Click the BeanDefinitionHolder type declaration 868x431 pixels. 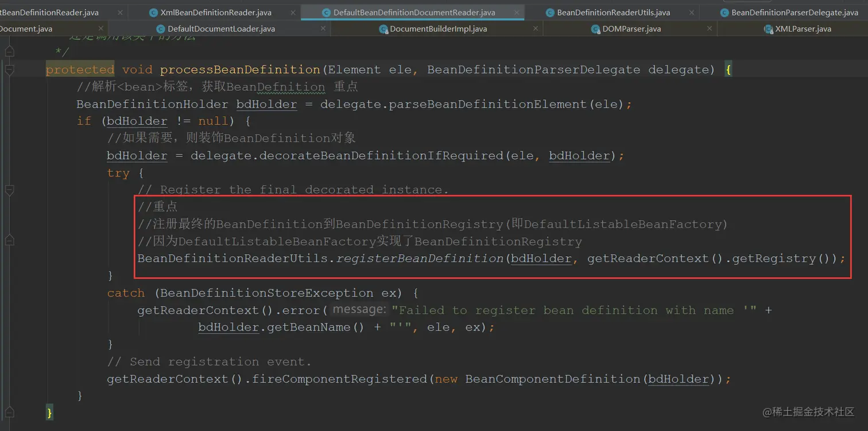(x=152, y=104)
